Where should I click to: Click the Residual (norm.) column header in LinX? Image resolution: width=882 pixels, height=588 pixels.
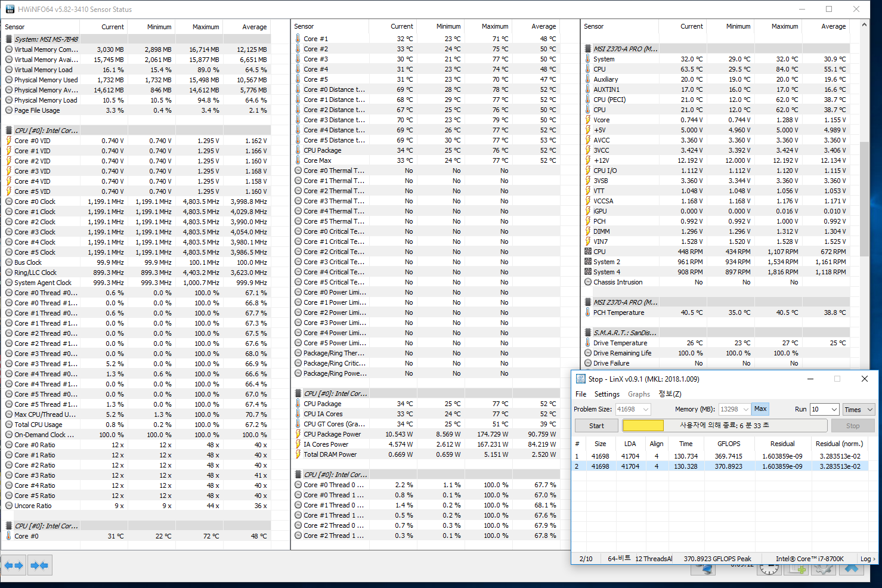tap(839, 444)
